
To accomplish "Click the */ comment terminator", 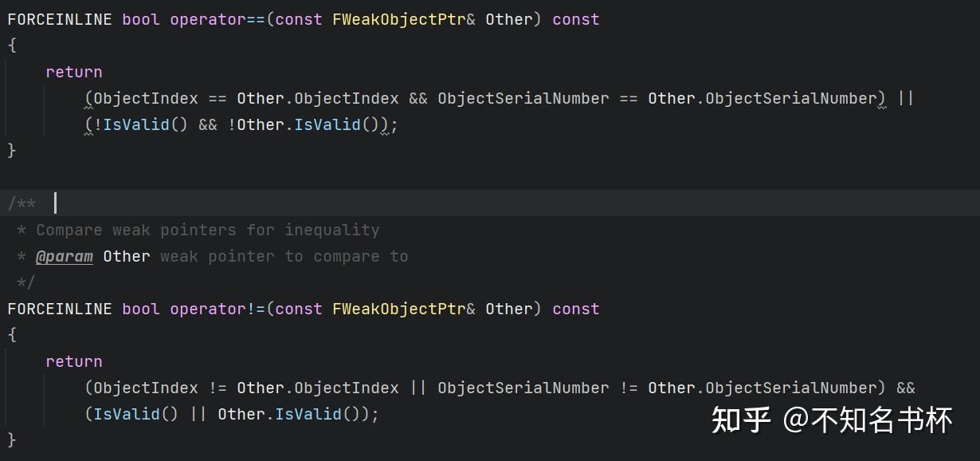I will pos(26,282).
